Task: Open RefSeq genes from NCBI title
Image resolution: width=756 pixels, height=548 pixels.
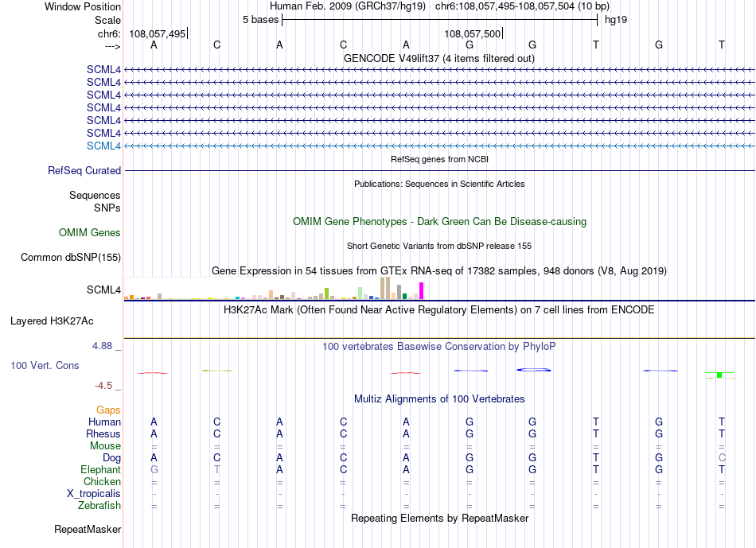Action: (439, 159)
